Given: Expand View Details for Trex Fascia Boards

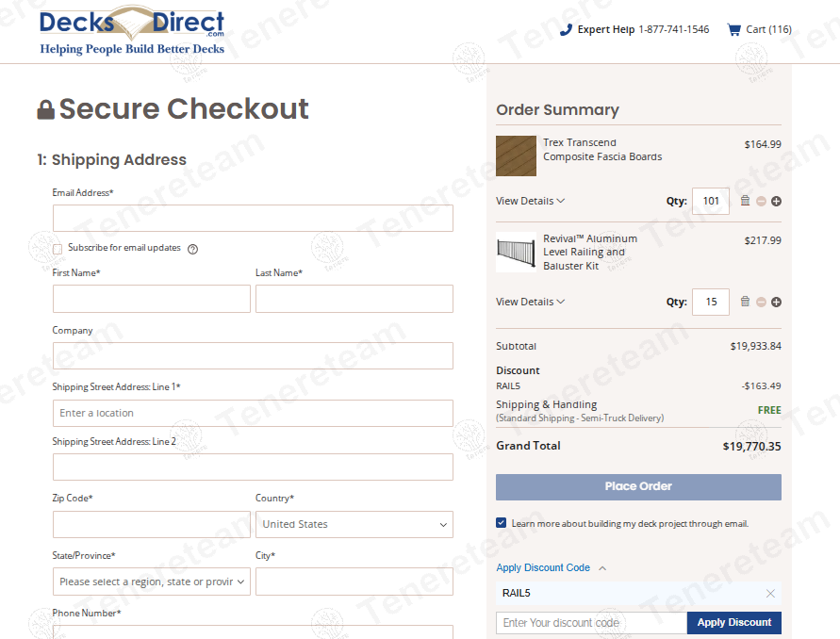Looking at the screenshot, I should click(x=530, y=201).
